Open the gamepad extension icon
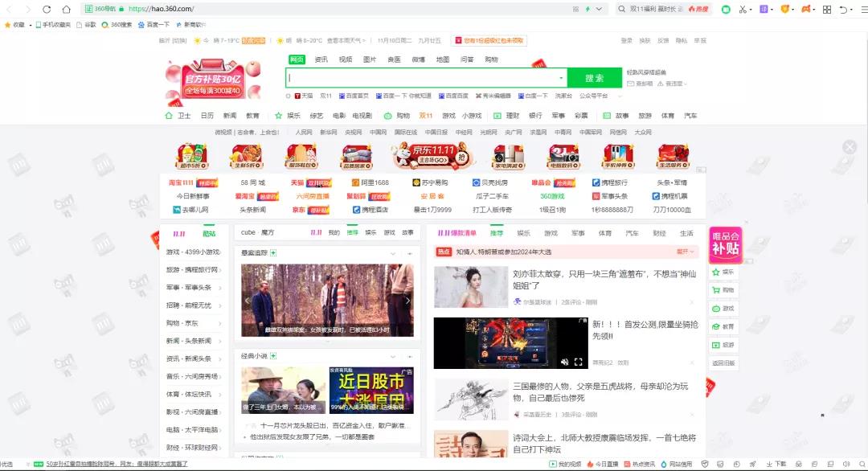868x471 pixels. coord(806,10)
